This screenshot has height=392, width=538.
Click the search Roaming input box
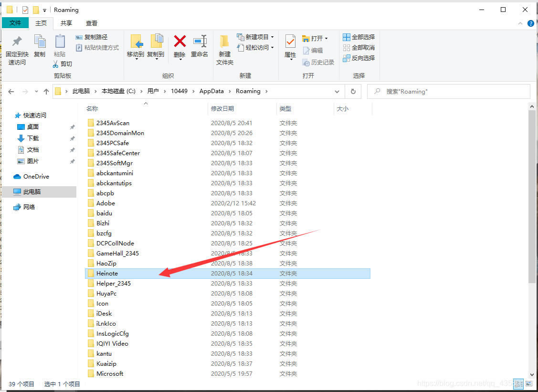coord(449,92)
